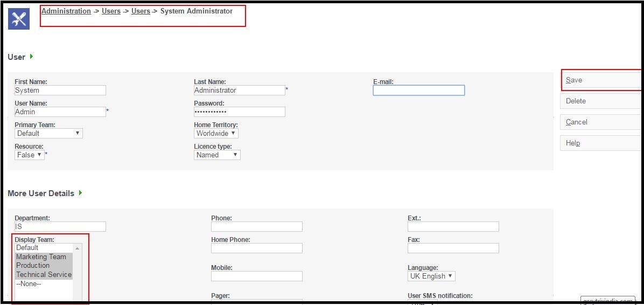Choose --None-- in Display Team list
Image resolution: width=644 pixels, height=305 pixels.
click(x=29, y=283)
